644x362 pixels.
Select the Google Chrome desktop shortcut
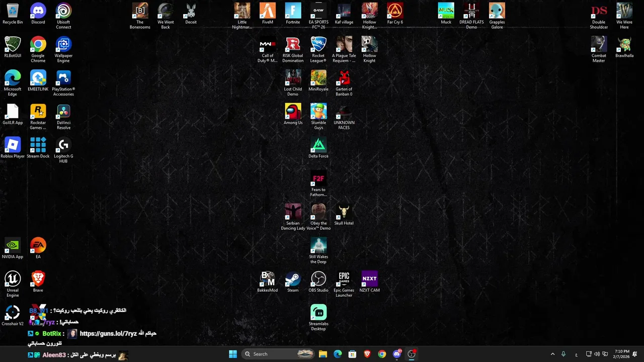coord(38,50)
